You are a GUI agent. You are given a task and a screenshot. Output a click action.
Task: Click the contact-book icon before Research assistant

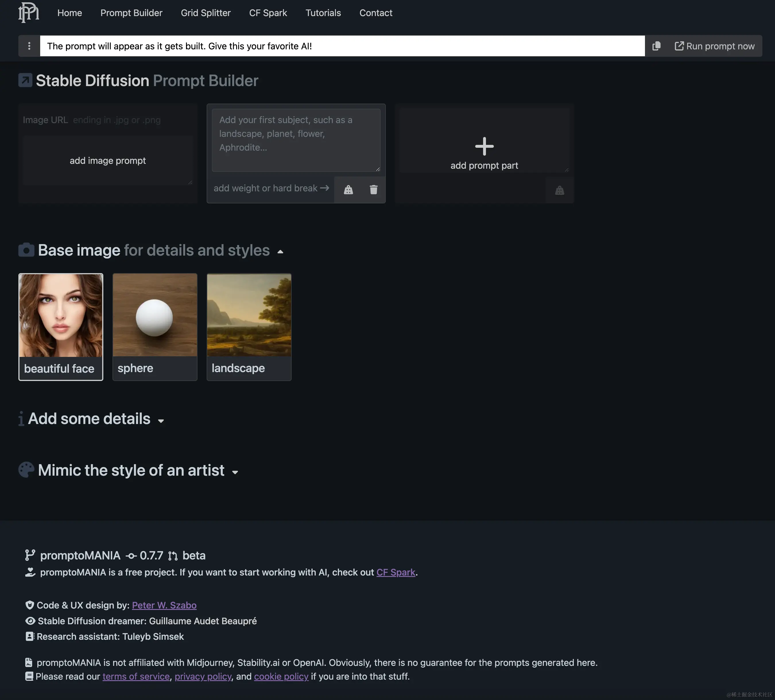tap(30, 636)
